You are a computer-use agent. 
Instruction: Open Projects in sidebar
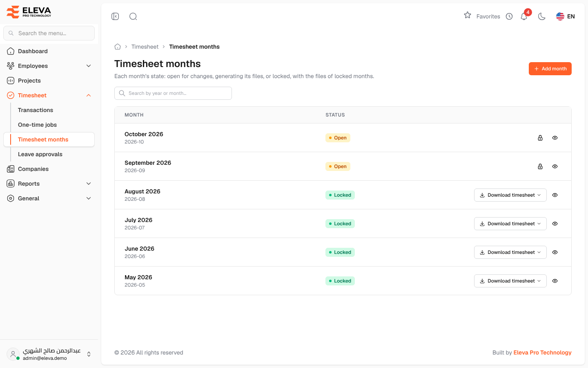tap(49, 81)
